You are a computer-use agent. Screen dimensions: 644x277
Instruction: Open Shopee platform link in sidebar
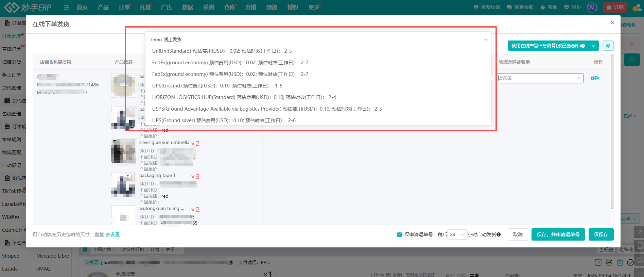tap(11, 256)
